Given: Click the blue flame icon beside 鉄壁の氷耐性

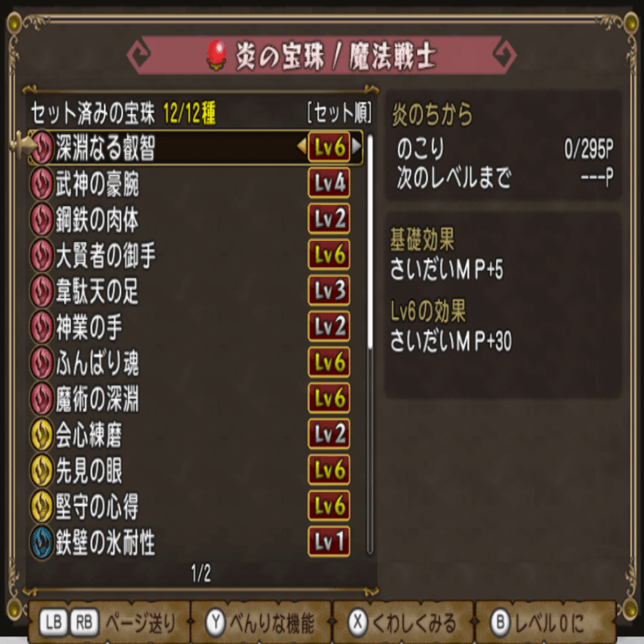Looking at the screenshot, I should point(42,542).
